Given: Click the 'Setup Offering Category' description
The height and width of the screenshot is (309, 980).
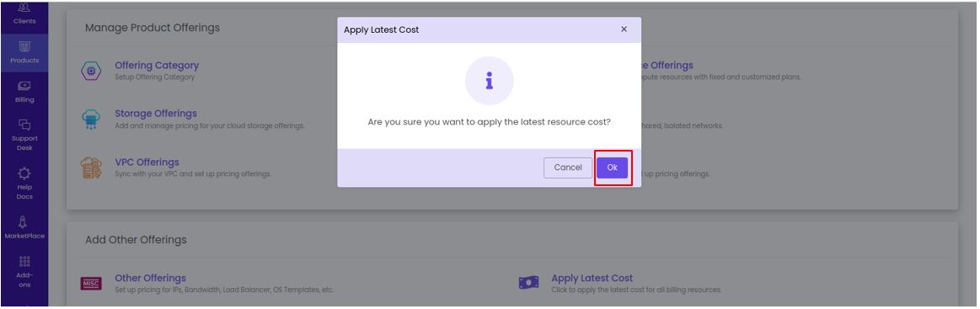Looking at the screenshot, I should [x=155, y=77].
